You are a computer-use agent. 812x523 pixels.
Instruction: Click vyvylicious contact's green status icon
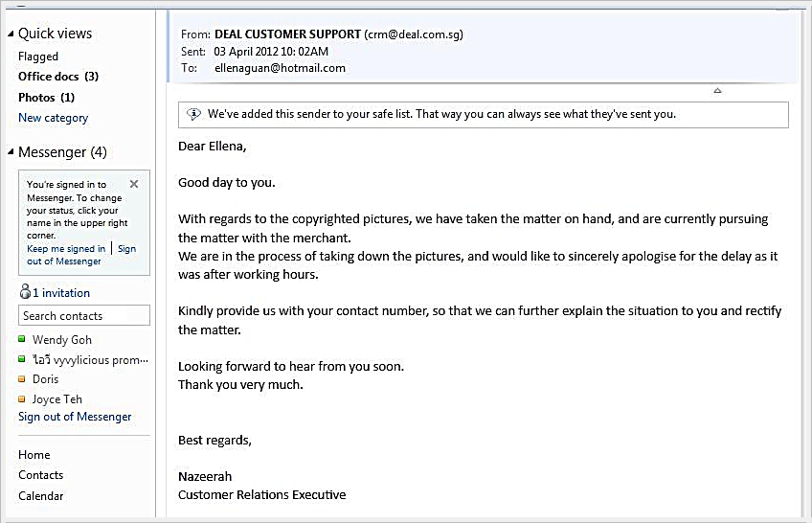coord(22,359)
